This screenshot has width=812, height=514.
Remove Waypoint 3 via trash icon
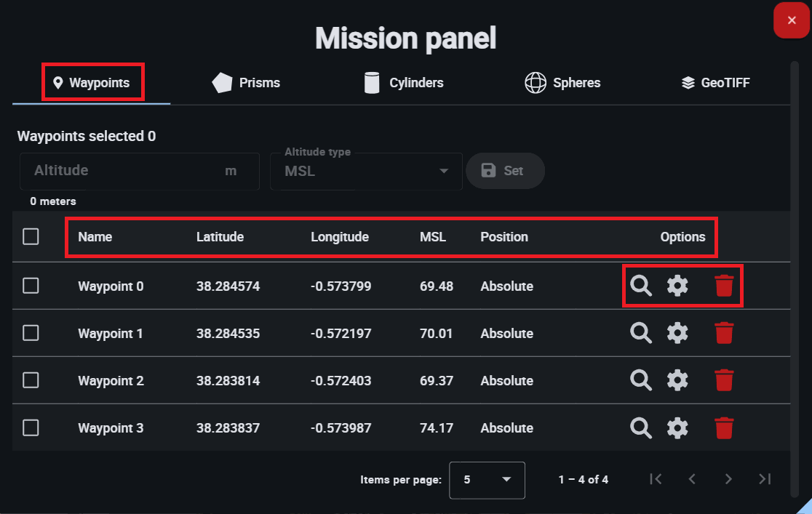(x=723, y=427)
